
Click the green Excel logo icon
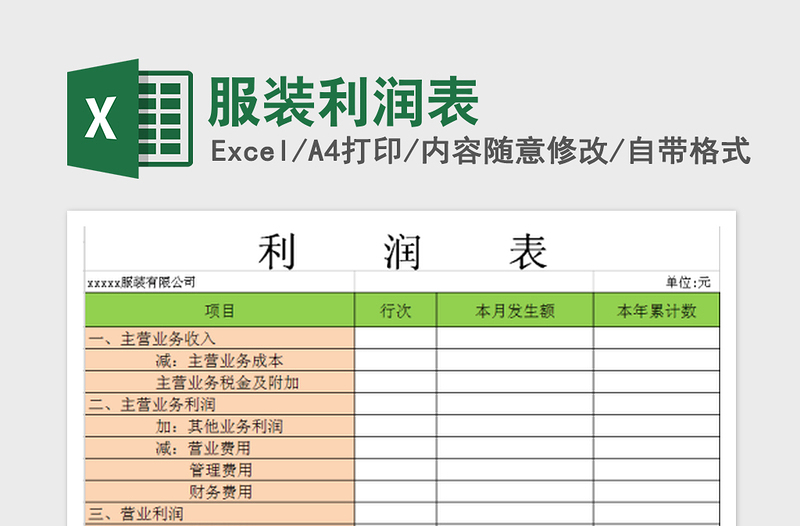[x=130, y=119]
